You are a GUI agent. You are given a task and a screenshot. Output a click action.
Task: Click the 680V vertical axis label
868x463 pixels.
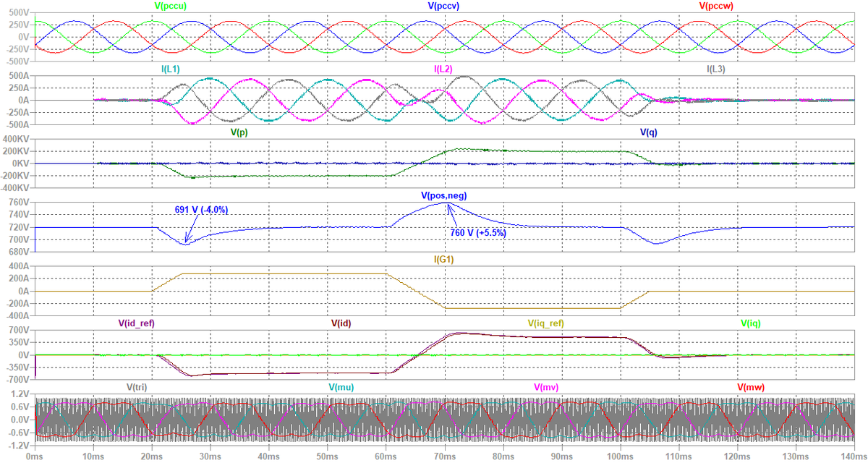20,252
